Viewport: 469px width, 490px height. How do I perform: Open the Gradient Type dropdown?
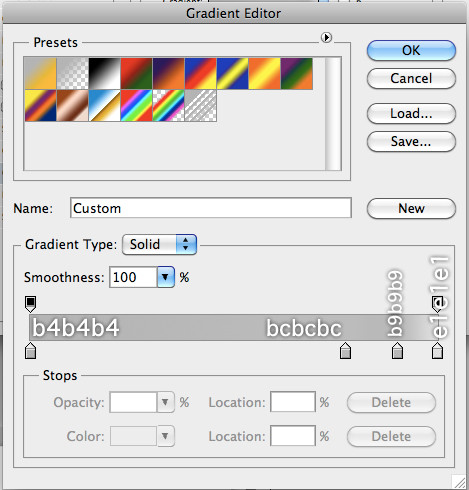(x=159, y=244)
